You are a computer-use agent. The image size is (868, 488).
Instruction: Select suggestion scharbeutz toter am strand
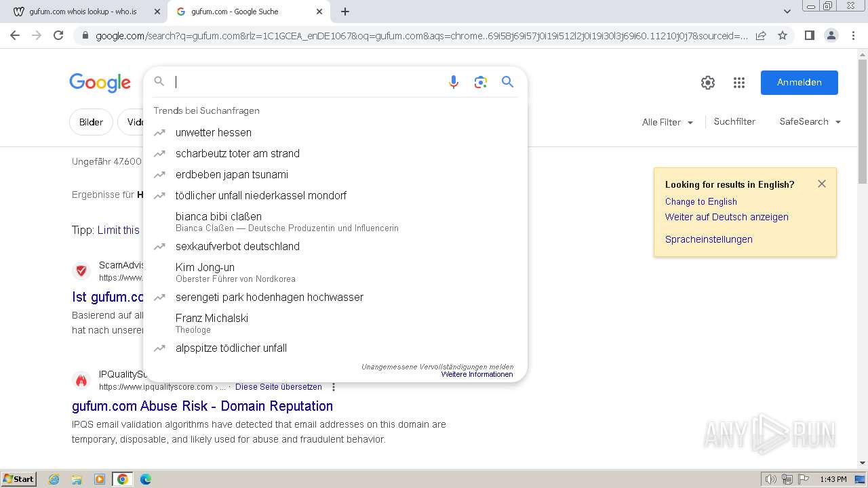tap(335, 154)
